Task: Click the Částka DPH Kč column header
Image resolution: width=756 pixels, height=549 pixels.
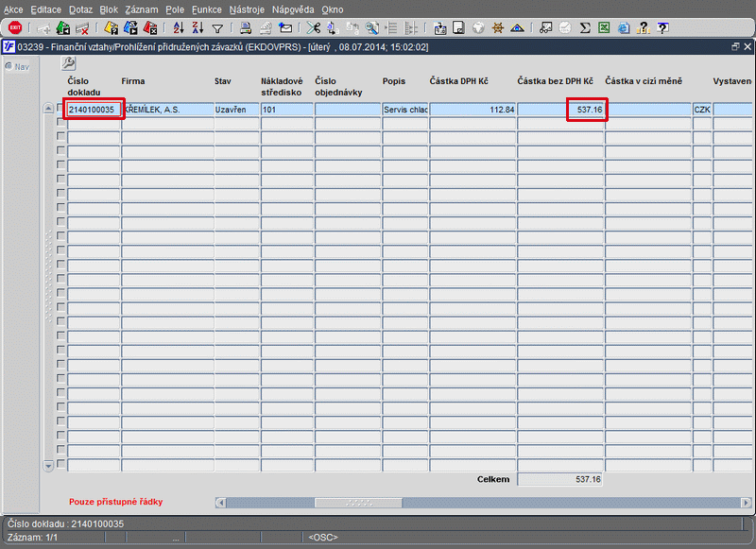Action: [x=458, y=81]
